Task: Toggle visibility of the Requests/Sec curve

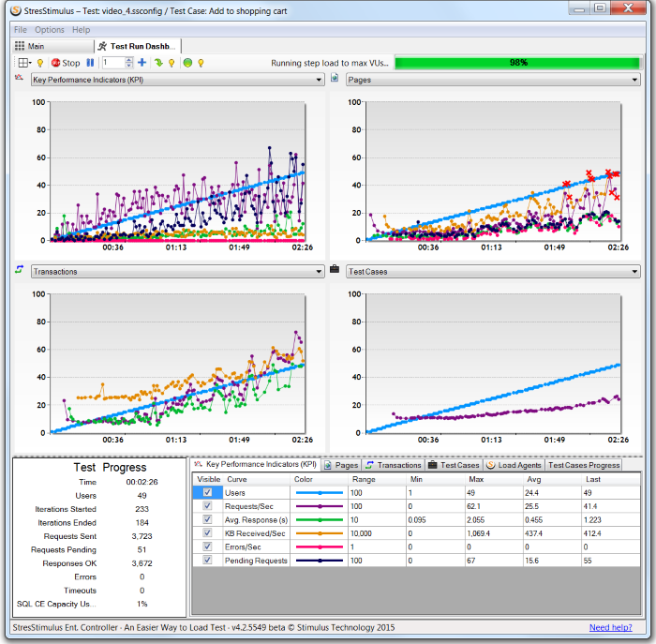Action: [207, 505]
